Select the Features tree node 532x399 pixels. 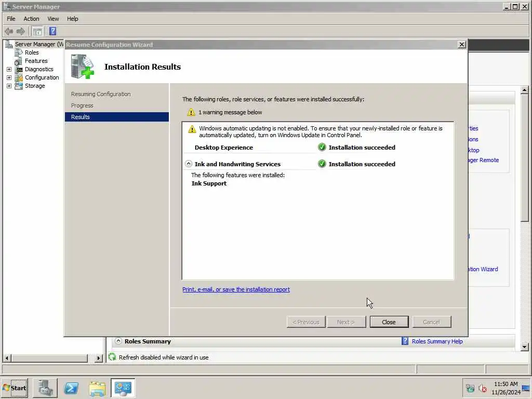tap(36, 61)
